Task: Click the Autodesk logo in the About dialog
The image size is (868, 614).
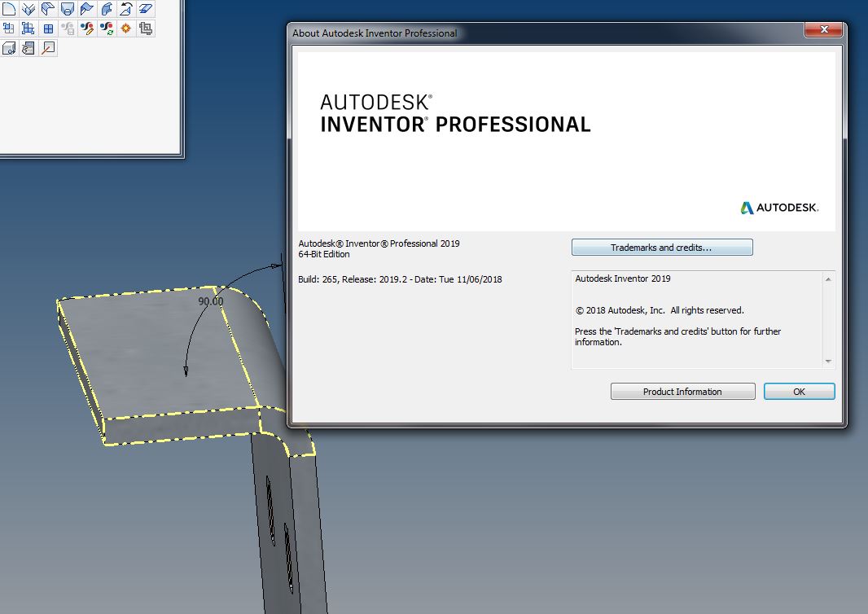Action: pyautogui.click(x=778, y=208)
